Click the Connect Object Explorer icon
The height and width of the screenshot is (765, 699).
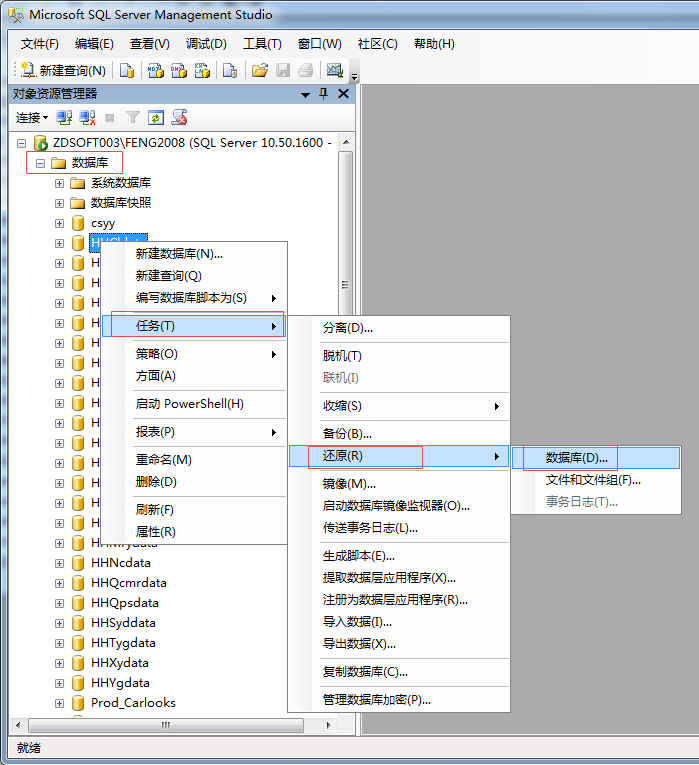[x=64, y=118]
